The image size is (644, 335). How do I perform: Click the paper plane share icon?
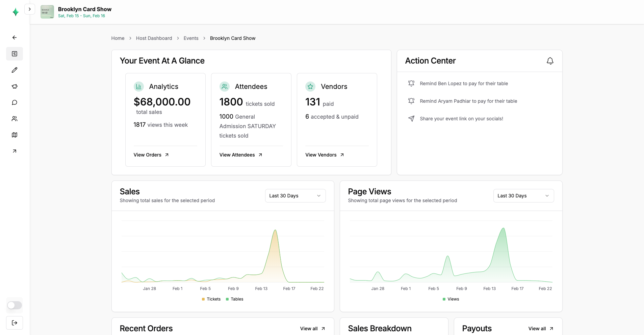411,119
